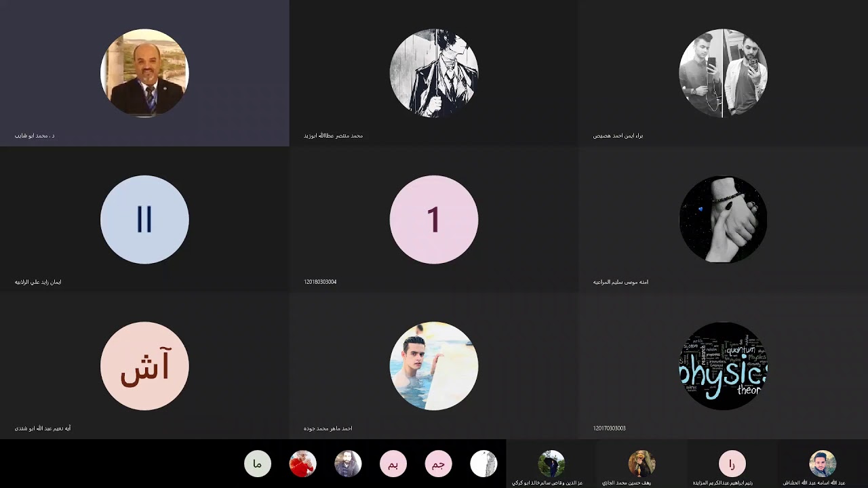Click the red-jacket photo avatar in bottom strip
The height and width of the screenshot is (488, 868).
click(x=302, y=464)
